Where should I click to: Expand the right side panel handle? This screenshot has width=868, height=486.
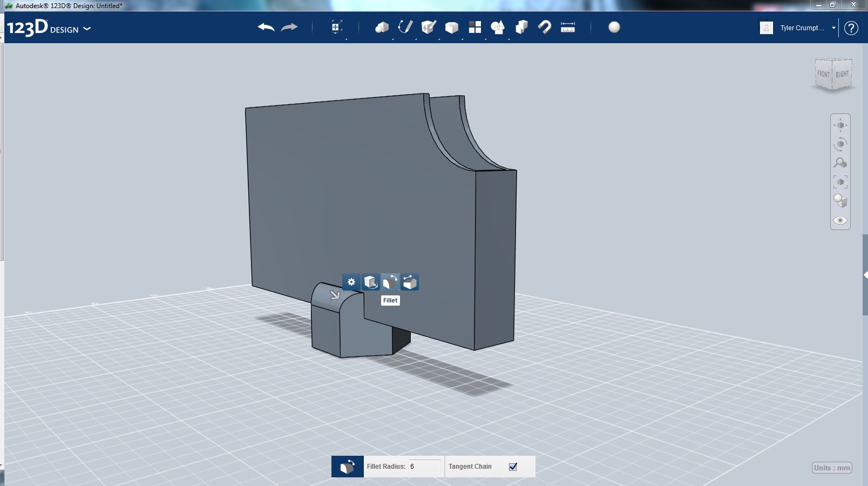pyautogui.click(x=865, y=275)
